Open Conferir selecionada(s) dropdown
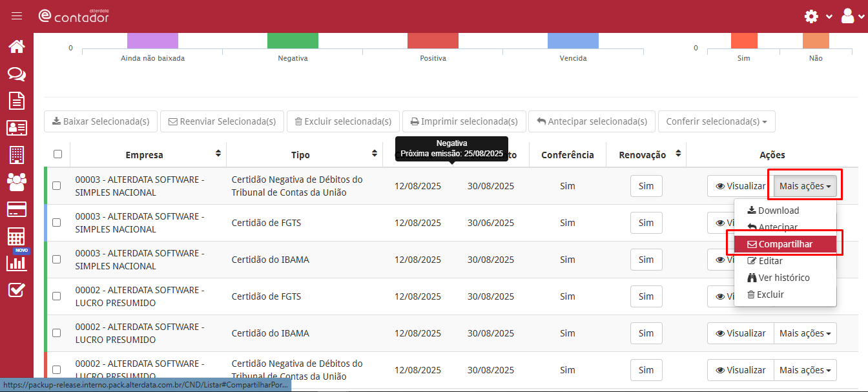 pos(716,121)
